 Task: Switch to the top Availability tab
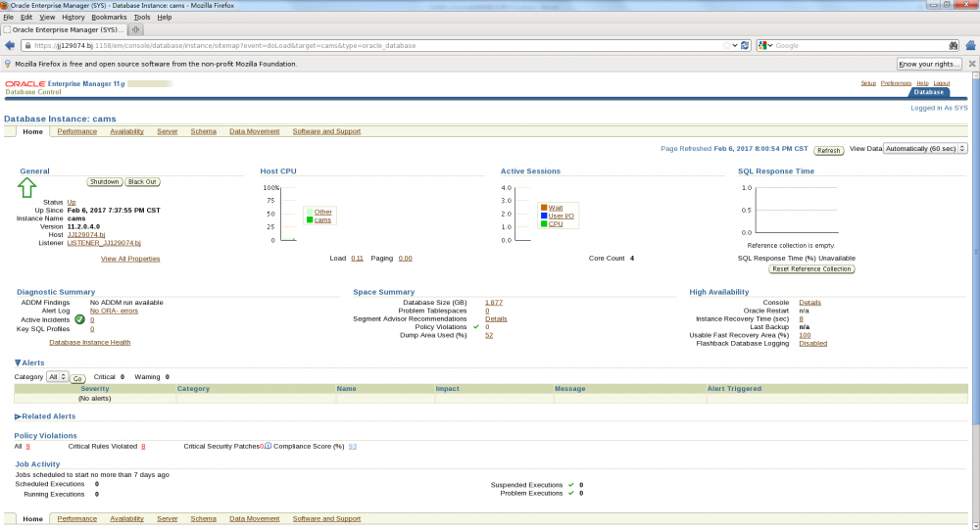[126, 131]
